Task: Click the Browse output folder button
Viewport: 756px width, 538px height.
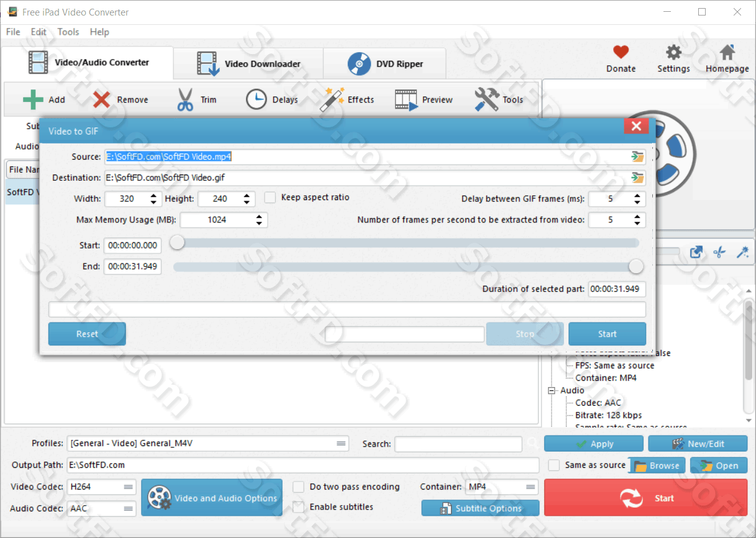Action: 657,465
